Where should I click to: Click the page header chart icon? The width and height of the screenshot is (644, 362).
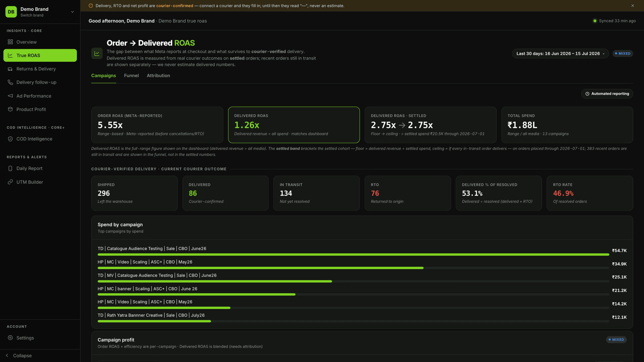point(97,53)
